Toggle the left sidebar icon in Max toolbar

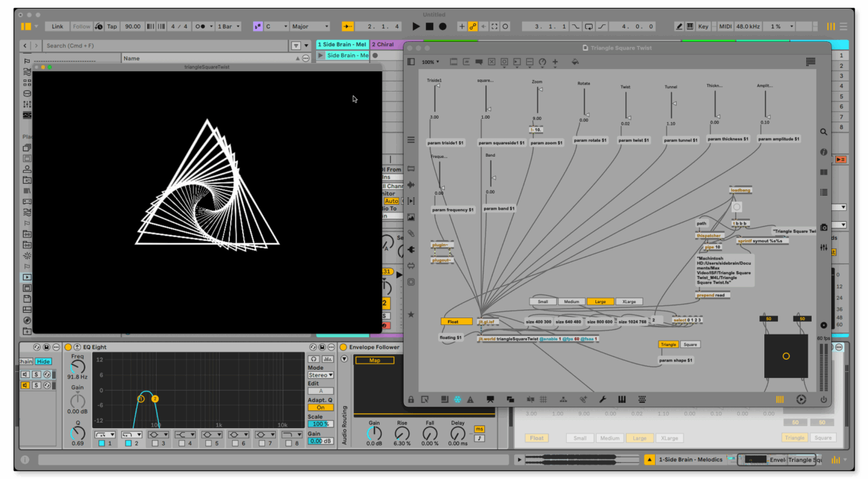tap(411, 62)
